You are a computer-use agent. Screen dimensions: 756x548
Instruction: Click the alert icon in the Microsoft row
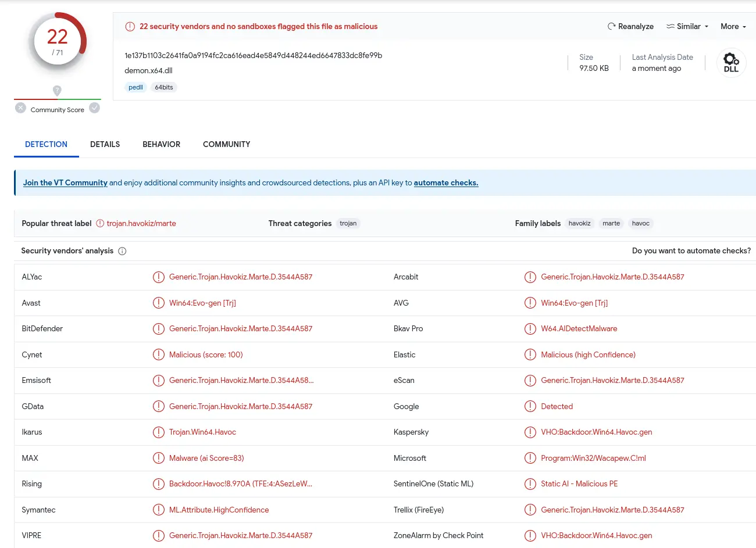point(530,459)
